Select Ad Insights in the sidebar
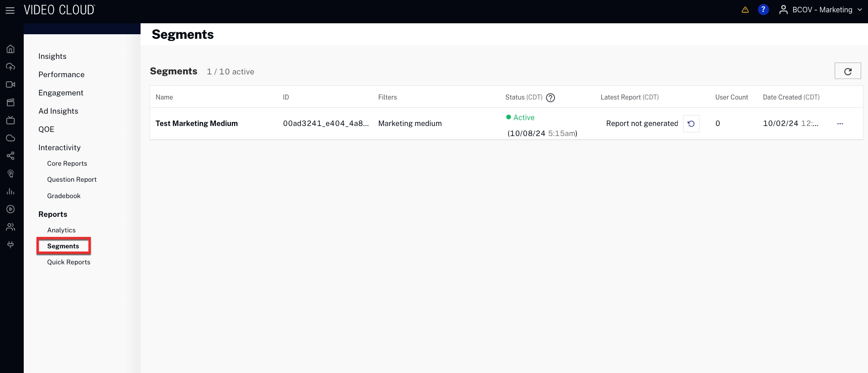This screenshot has height=373, width=868. click(x=58, y=111)
